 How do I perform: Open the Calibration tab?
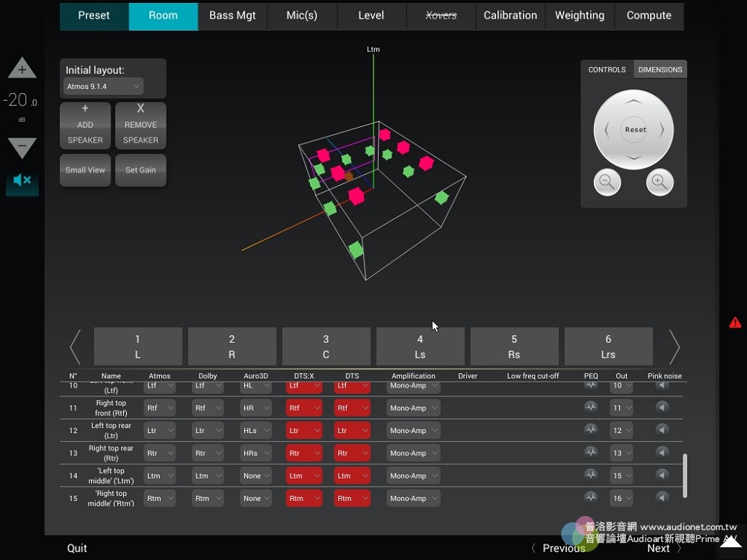(x=510, y=16)
